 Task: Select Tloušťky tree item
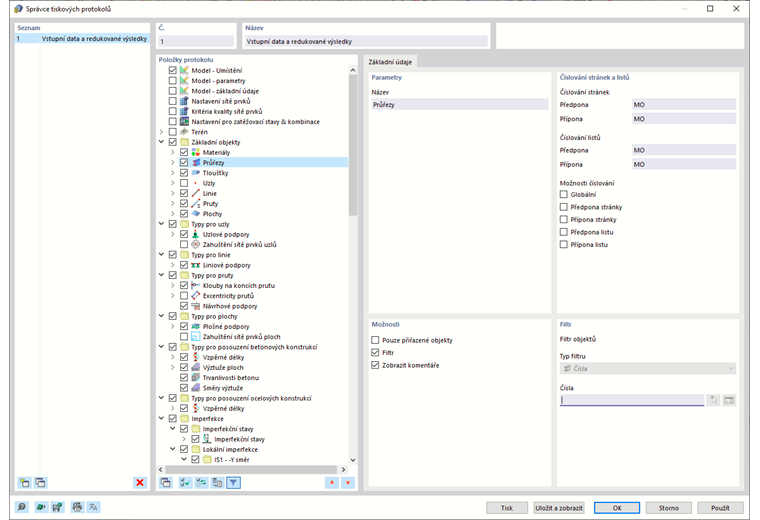215,173
